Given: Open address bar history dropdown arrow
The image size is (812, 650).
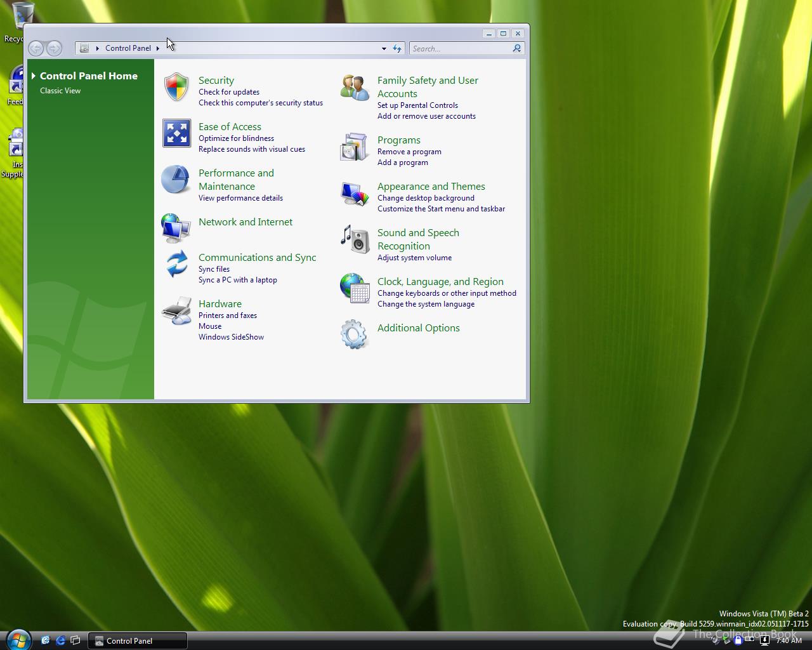Looking at the screenshot, I should pos(384,48).
